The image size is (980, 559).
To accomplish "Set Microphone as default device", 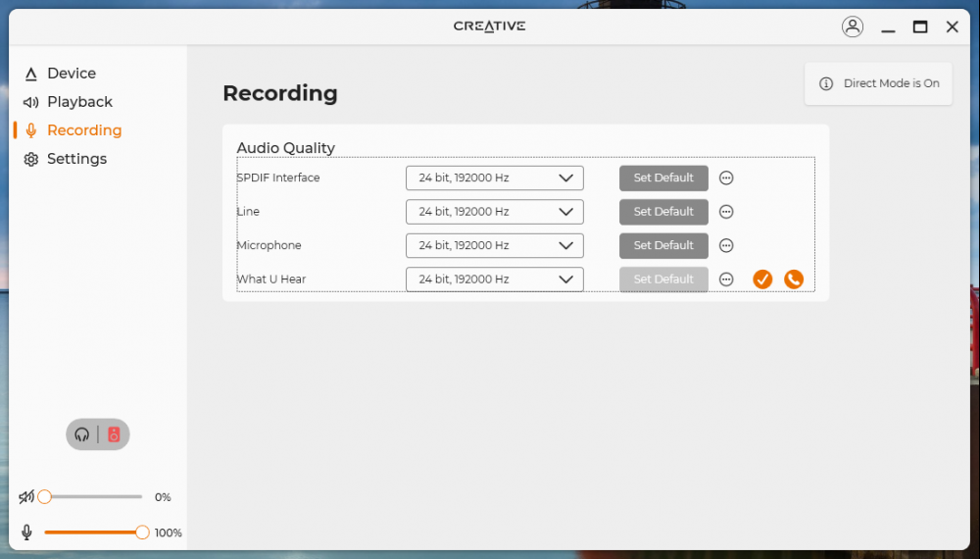I will 663,246.
